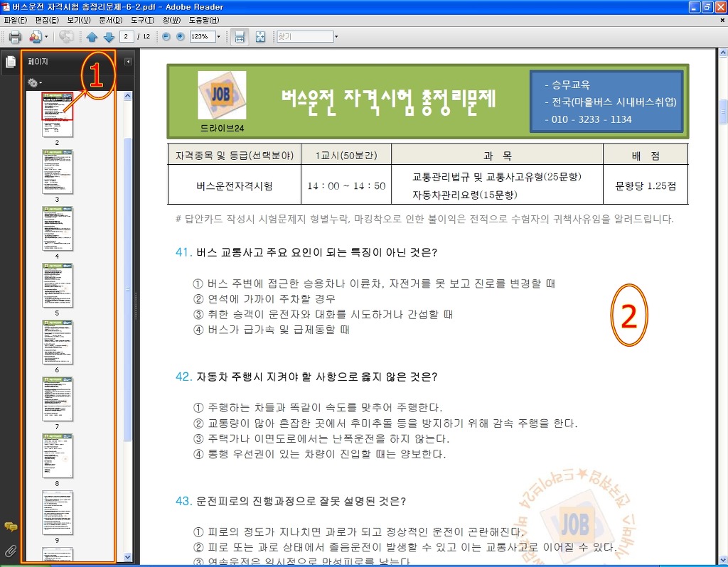The width and height of the screenshot is (728, 567).
Task: Open zoom percentage dropdown arrow
Action: pos(219,37)
